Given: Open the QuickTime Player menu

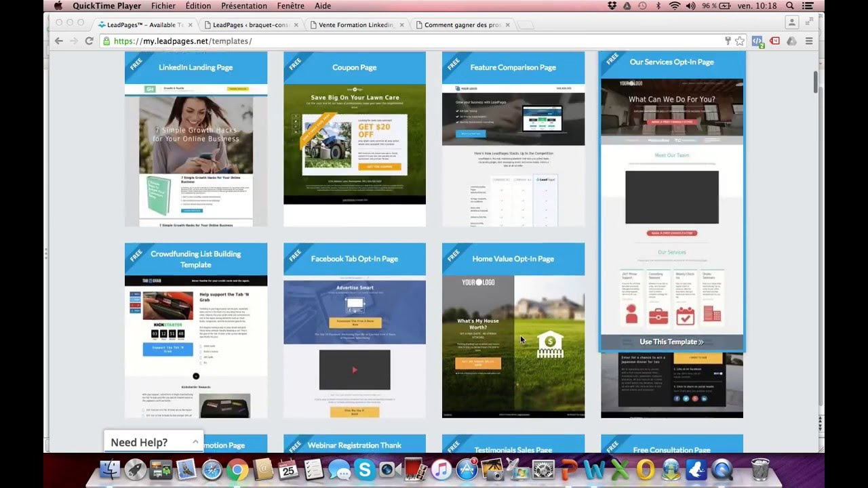Looking at the screenshot, I should [x=107, y=5].
